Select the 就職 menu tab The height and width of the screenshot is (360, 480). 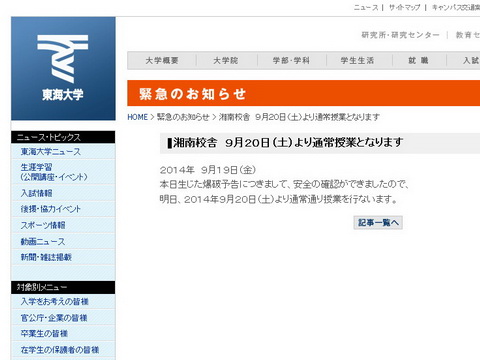tap(418, 61)
